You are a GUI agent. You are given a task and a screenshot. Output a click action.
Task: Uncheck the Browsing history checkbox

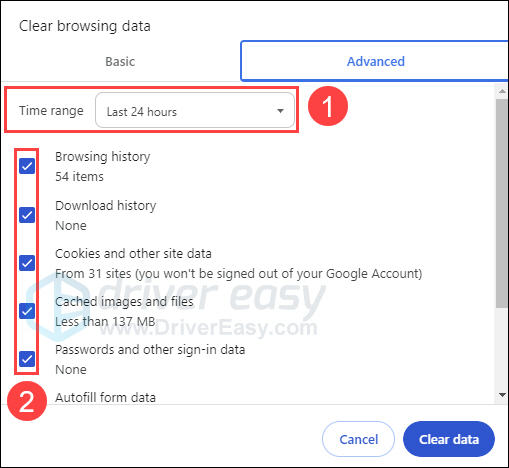pyautogui.click(x=27, y=166)
